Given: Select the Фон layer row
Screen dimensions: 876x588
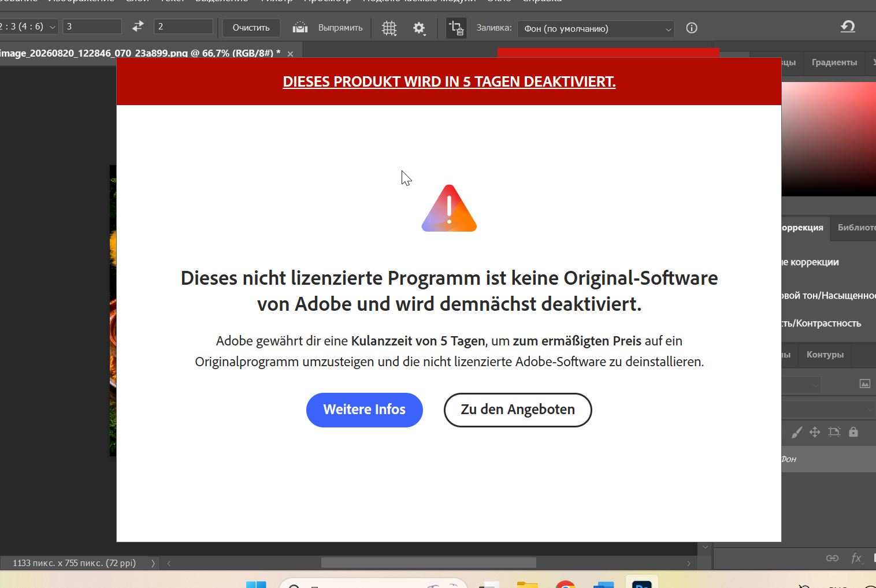Looking at the screenshot, I should click(x=829, y=459).
